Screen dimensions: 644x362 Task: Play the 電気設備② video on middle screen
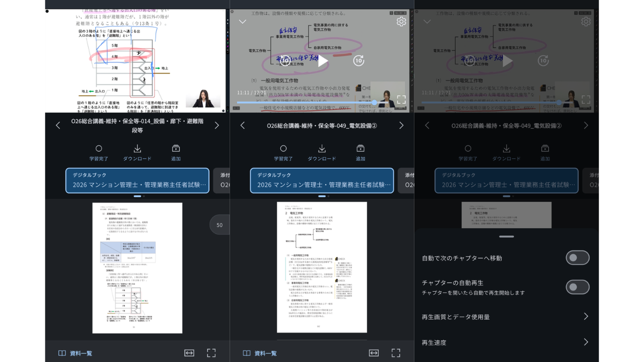tap(322, 61)
